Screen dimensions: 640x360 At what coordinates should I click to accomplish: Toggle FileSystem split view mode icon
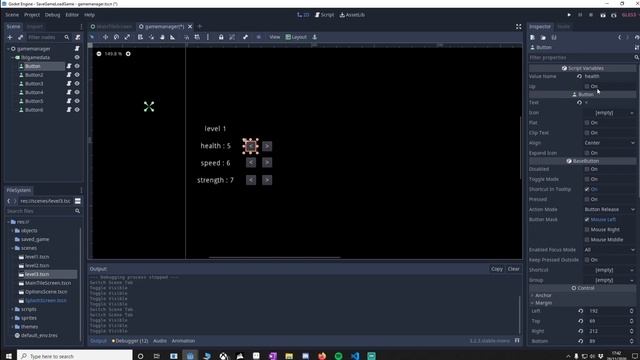78,201
